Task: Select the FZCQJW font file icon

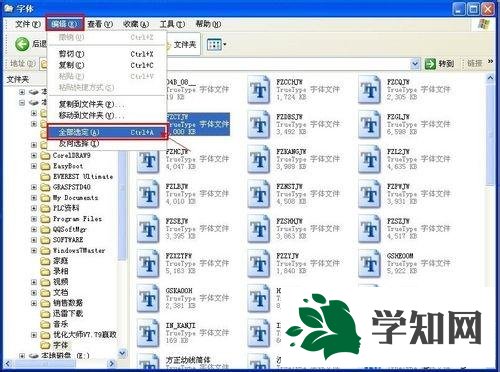Action: point(369,90)
